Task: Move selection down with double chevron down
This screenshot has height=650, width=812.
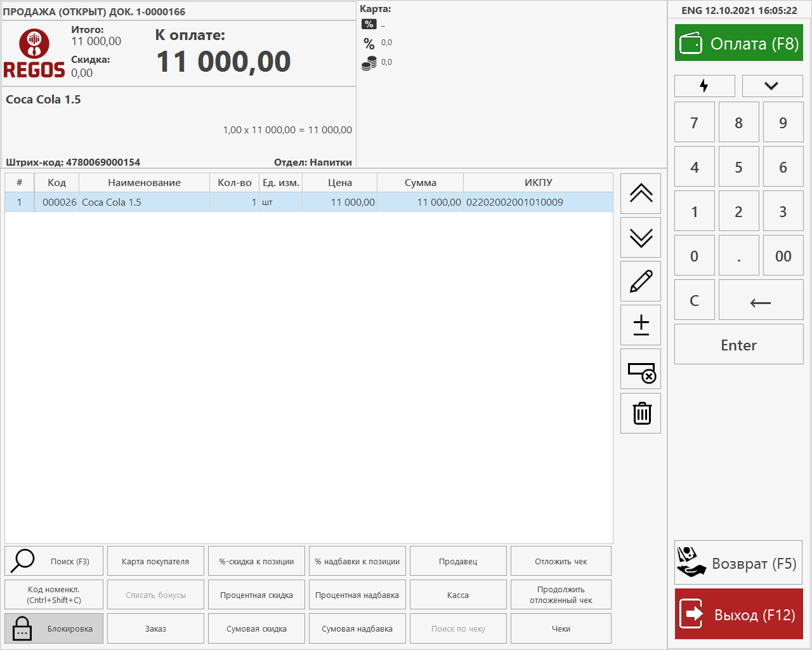Action: pos(641,237)
